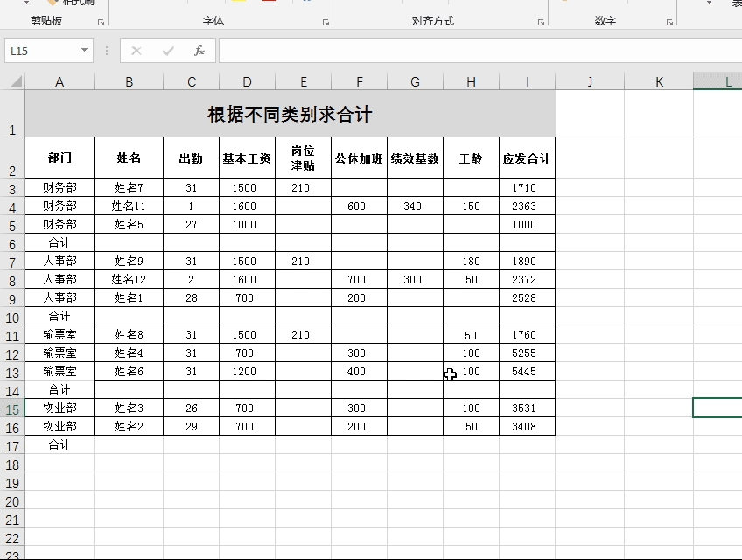Open Insert Function with the fx icon
This screenshot has height=560, width=742.
pos(199,51)
